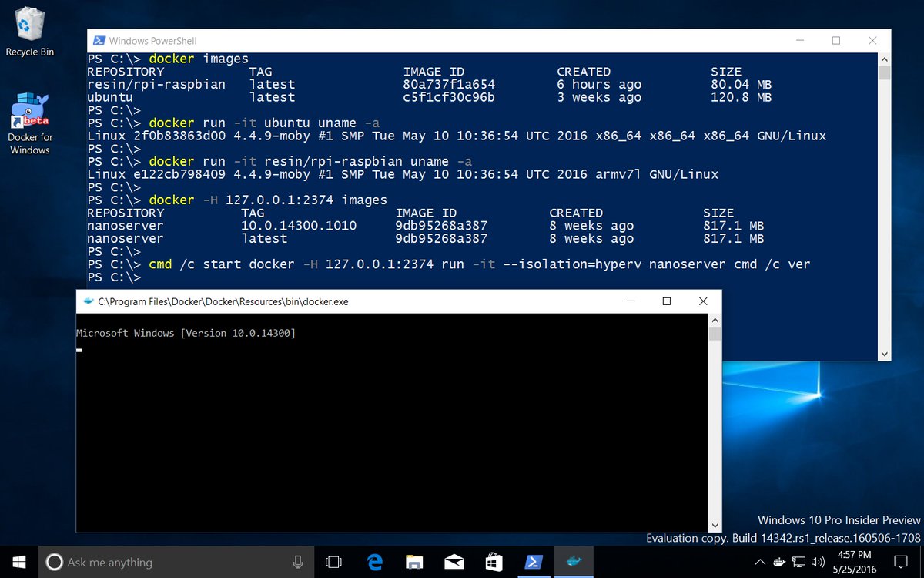This screenshot has height=578, width=924.
Task: Minimize the Windows PowerShell window
Action: (x=801, y=41)
